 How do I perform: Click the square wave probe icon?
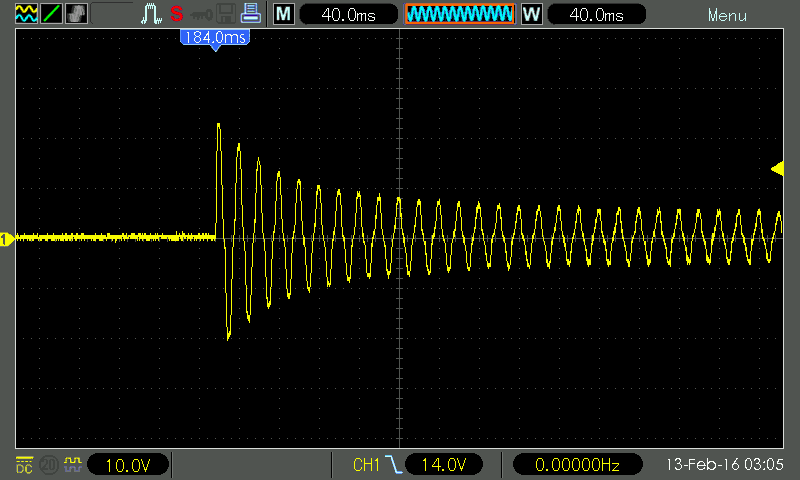(73, 464)
